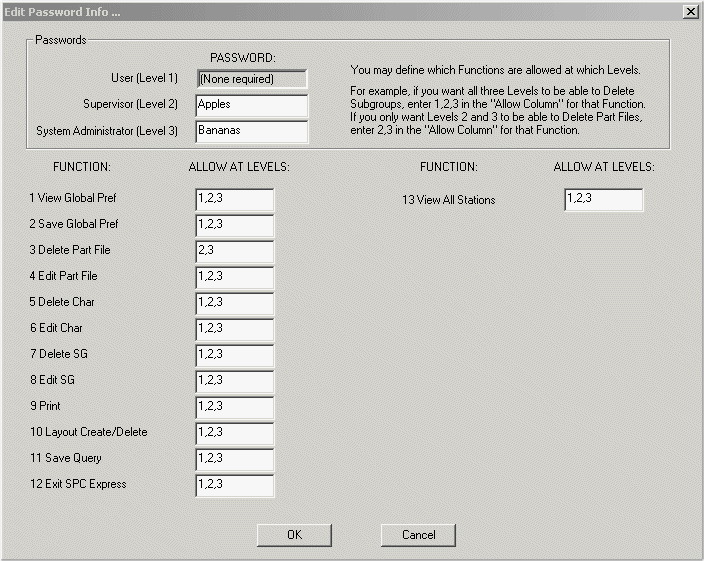Focus the Delete Char levels field
704x561 pixels.
pos(235,303)
